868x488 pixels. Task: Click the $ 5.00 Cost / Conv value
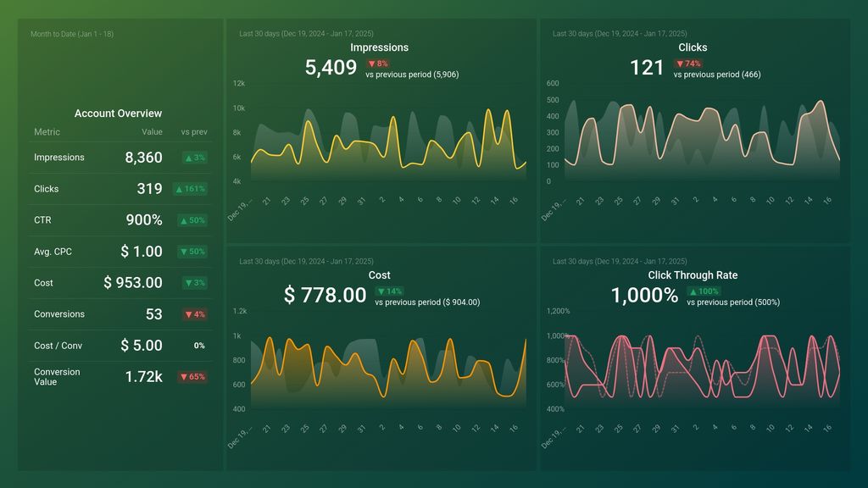click(142, 346)
